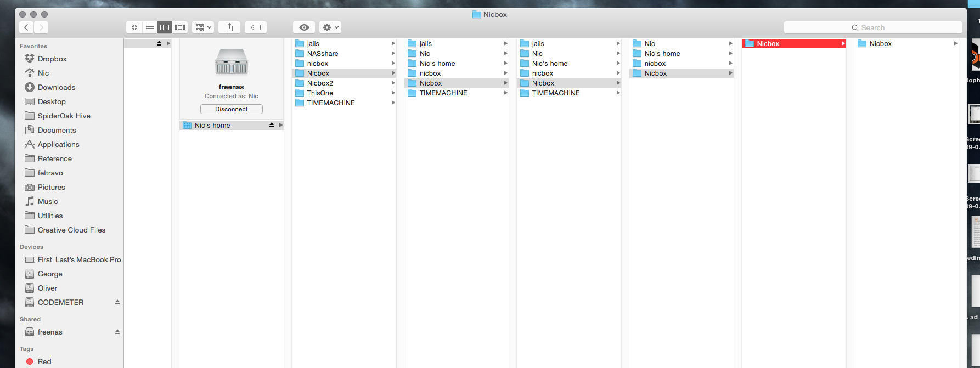This screenshot has height=368, width=980.
Task: Select the Oliver disk
Action: tap(47, 288)
